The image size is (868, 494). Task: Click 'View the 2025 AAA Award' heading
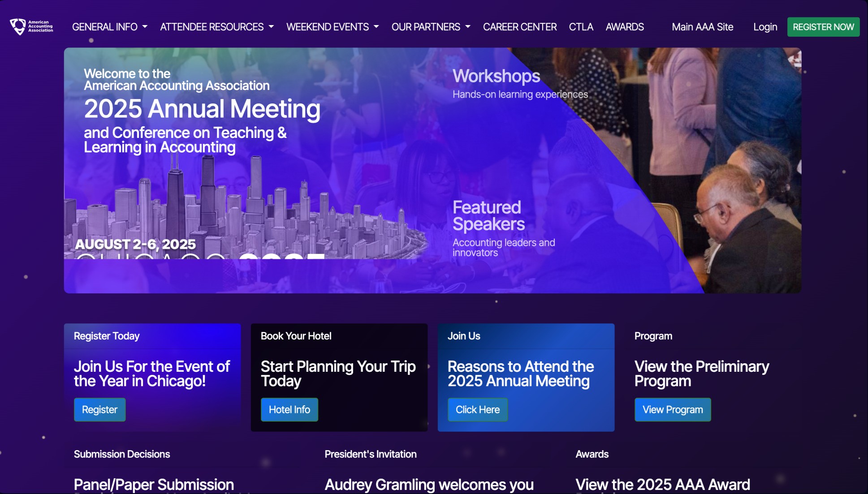[663, 485]
